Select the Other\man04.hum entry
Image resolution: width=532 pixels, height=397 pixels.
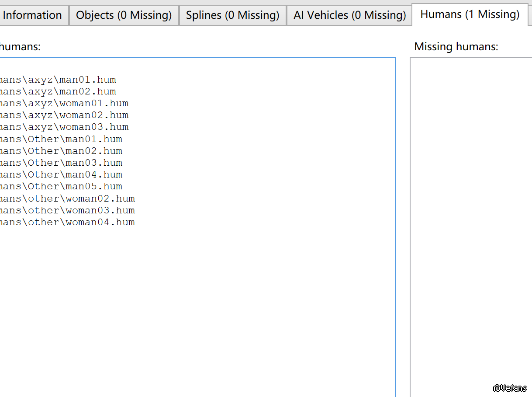[61, 175]
